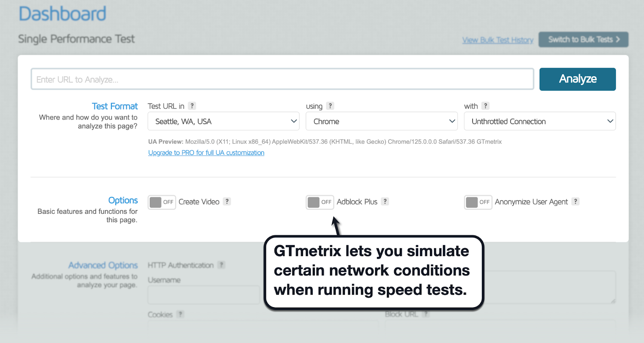Click the Single Performance Test heading
Viewport: 644px width, 343px height.
point(76,39)
